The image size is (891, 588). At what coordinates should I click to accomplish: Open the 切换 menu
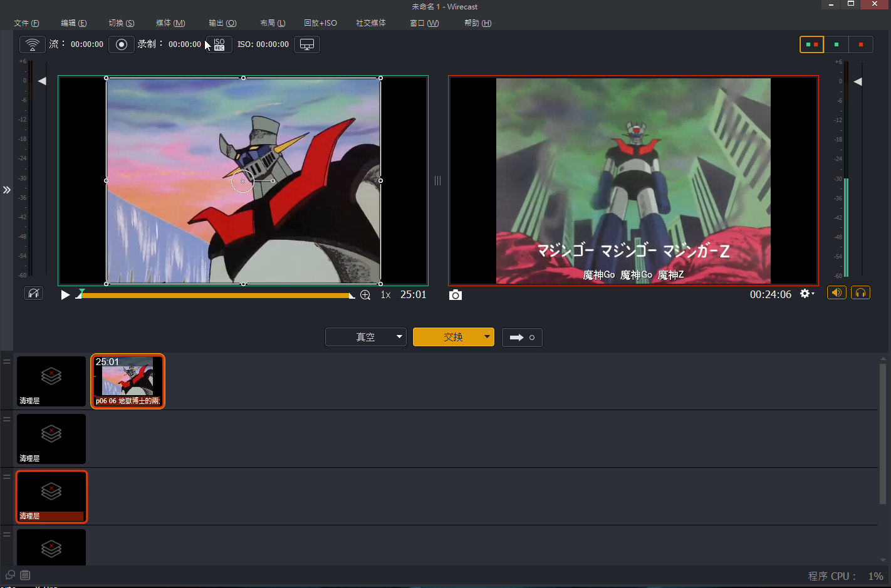pyautogui.click(x=122, y=23)
